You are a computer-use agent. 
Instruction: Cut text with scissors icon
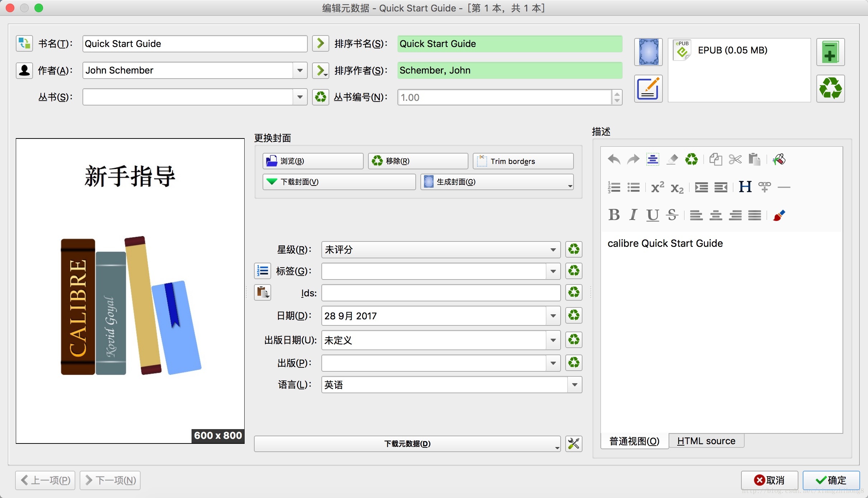(735, 159)
